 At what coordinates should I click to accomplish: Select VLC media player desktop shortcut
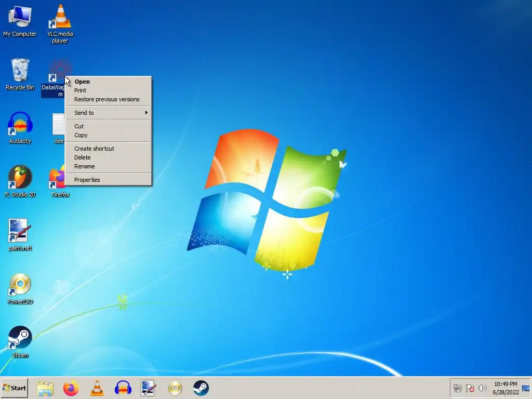click(60, 24)
